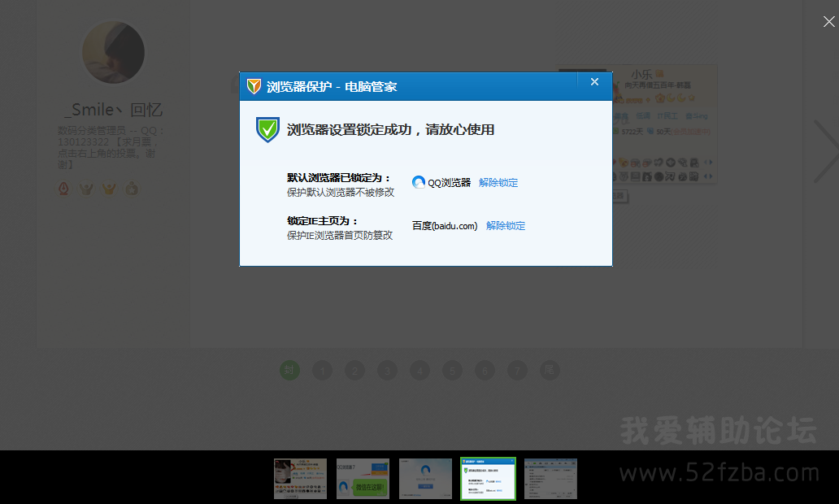Click the 电脑管家 shield icon in dialog title
Screen dimensions: 839x504
[x=254, y=86]
